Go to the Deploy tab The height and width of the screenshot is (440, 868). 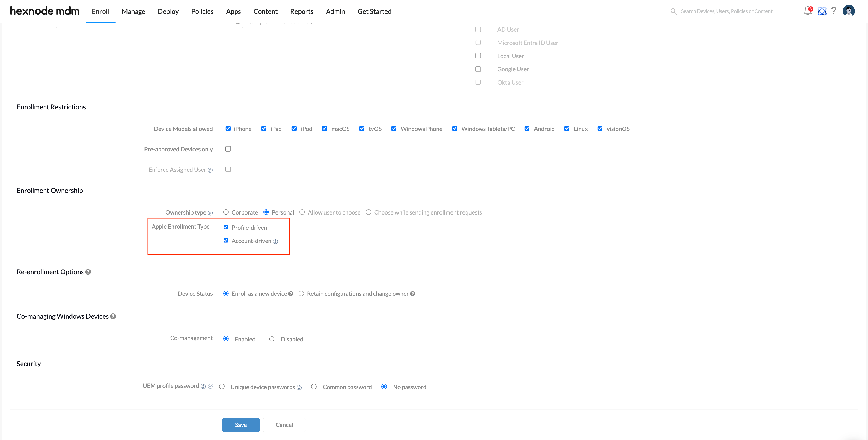pyautogui.click(x=168, y=11)
